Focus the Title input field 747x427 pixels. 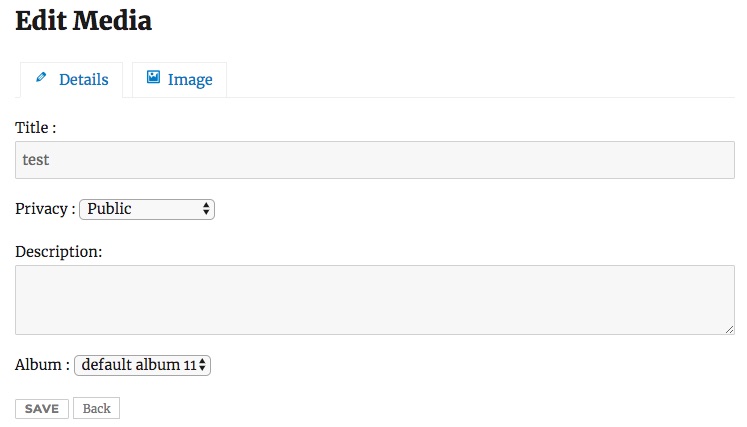tap(375, 160)
